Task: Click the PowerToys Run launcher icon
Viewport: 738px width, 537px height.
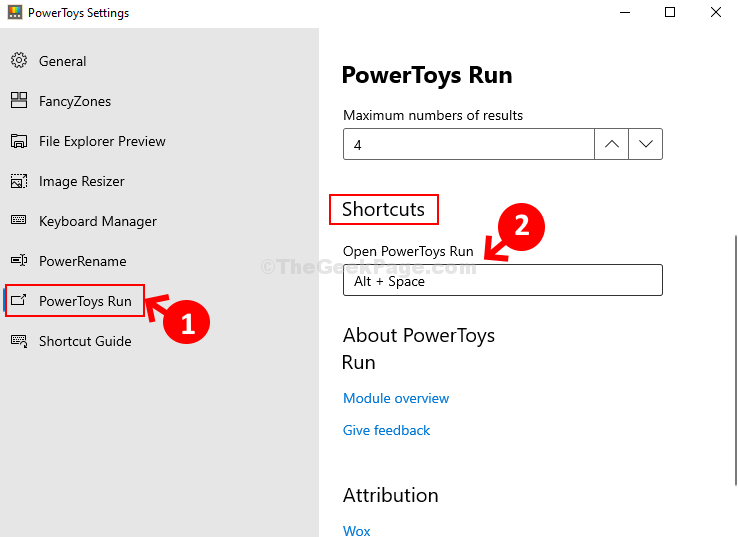Action: pos(19,300)
